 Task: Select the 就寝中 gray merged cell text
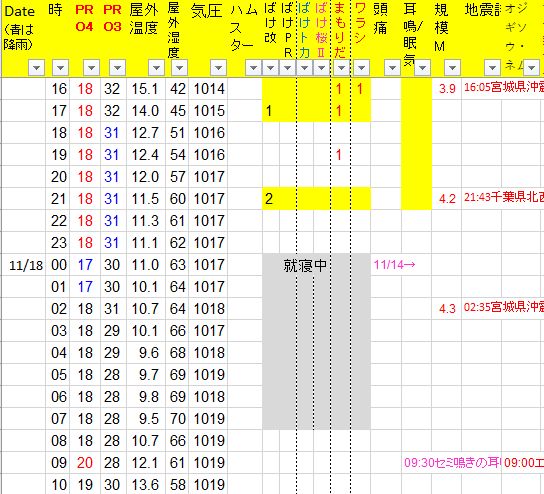[305, 265]
